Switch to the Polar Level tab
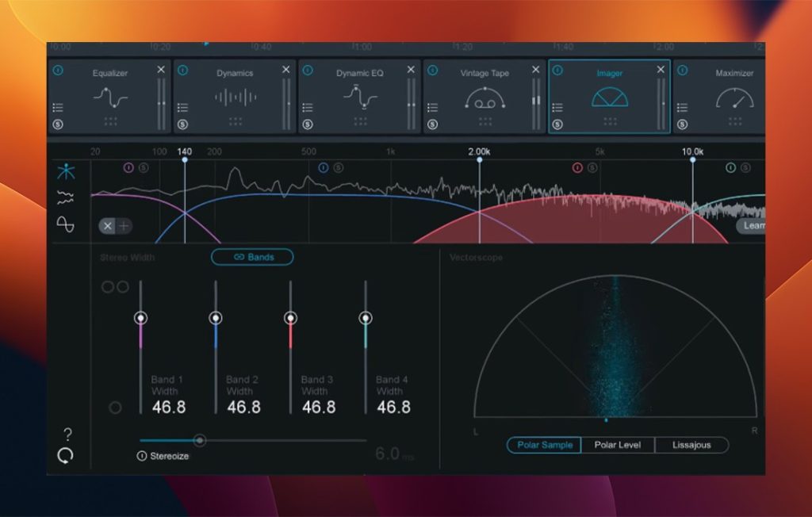812x517 pixels. coord(619,445)
